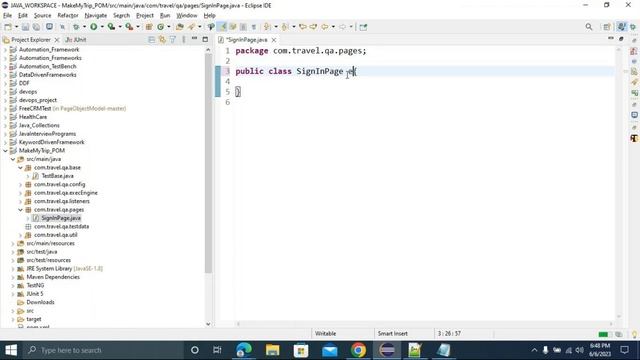Screen dimensions: 640x360
Task: Select com.travel.qa.testdata package
Action: [x=62, y=227]
